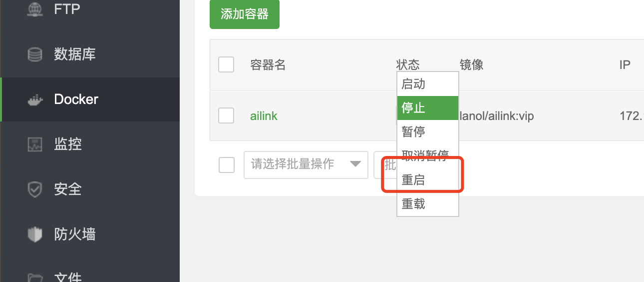The width and height of the screenshot is (644, 282).
Task: Click the firewall shield icon
Action: (34, 234)
